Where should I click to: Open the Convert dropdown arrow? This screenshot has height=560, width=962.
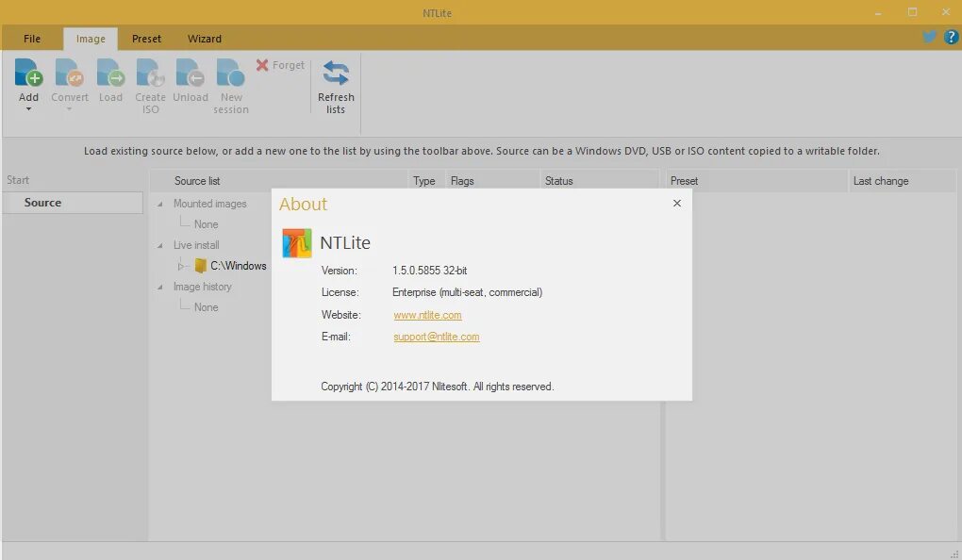click(70, 109)
